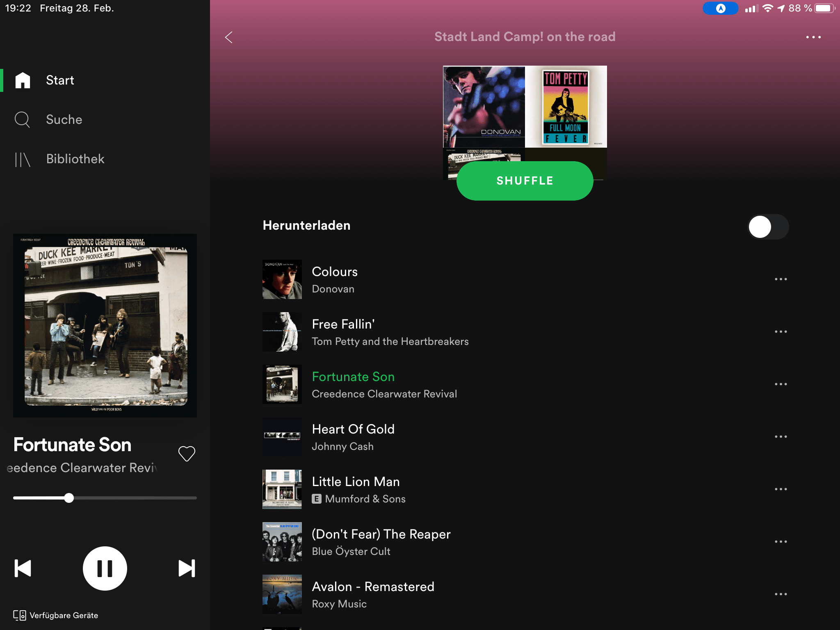The height and width of the screenshot is (630, 840).
Task: Open the Start tab label
Action: 60,80
